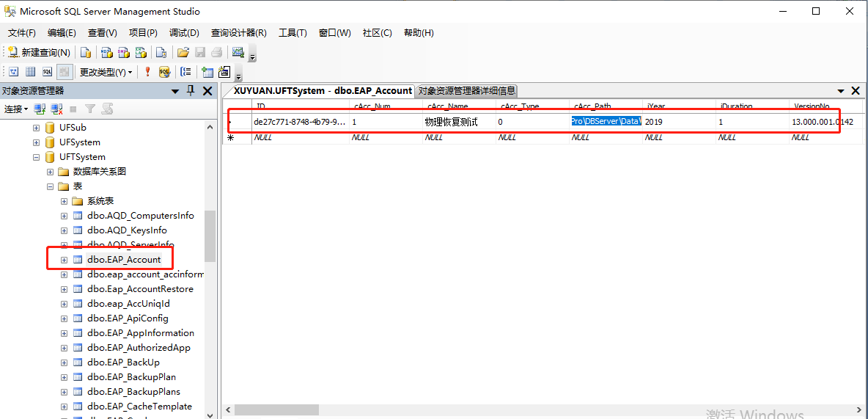Show the SQL pane
The width and height of the screenshot is (868, 419).
point(48,71)
